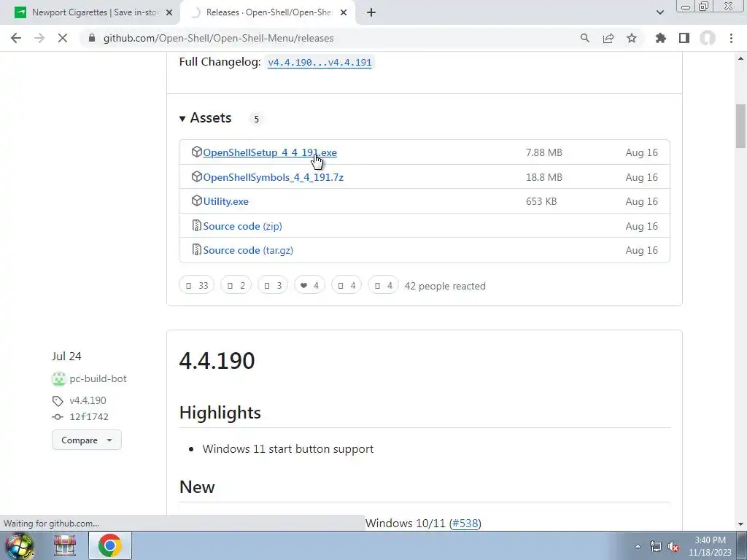Open the 4.4.190 release title

click(x=217, y=360)
